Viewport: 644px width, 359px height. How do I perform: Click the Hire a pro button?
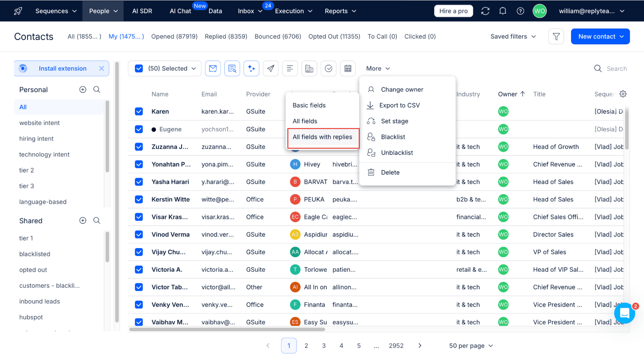pyautogui.click(x=453, y=11)
